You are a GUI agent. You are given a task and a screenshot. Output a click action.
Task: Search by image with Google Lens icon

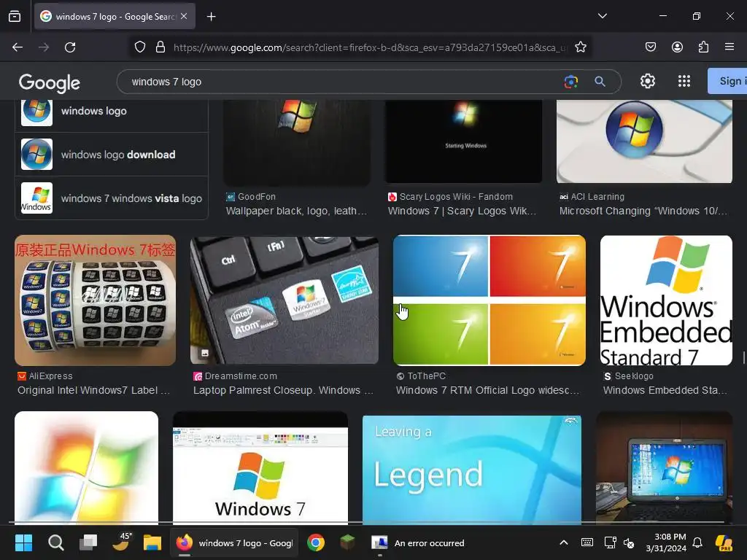click(570, 82)
